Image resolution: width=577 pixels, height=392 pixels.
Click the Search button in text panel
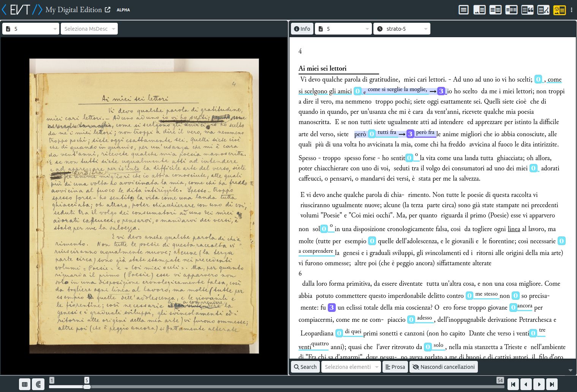point(305,367)
